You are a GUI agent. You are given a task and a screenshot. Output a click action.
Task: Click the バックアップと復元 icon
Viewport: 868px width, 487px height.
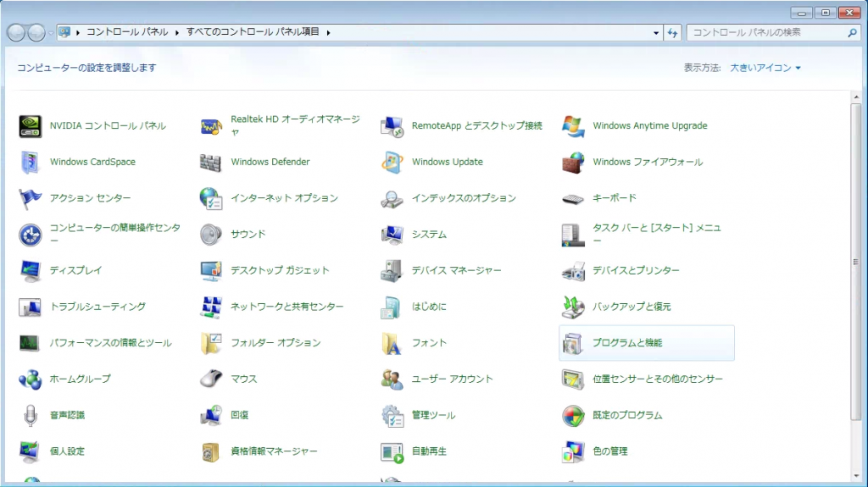point(573,307)
